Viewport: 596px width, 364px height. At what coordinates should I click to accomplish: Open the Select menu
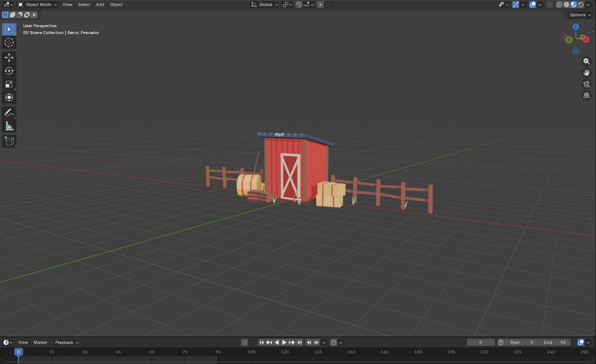click(x=84, y=5)
